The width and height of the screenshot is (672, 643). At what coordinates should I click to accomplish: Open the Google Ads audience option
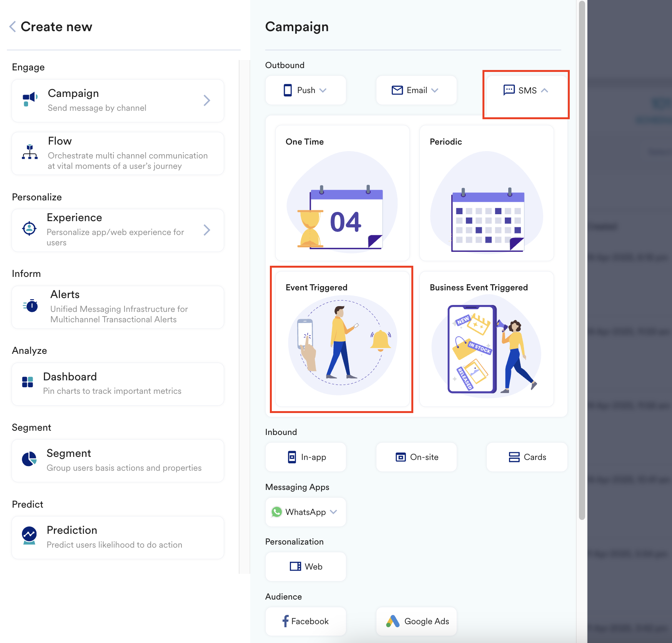[x=416, y=621]
